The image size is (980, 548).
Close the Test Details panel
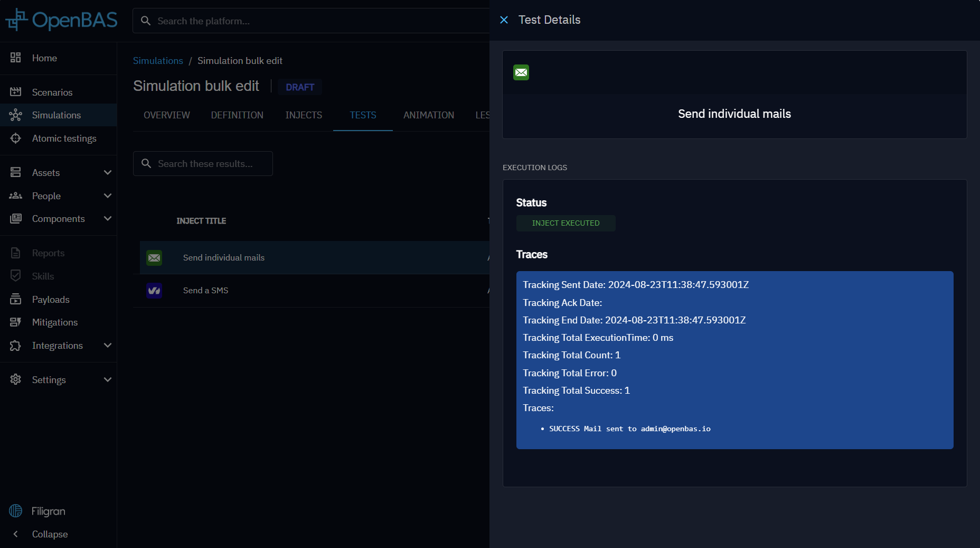click(x=504, y=20)
